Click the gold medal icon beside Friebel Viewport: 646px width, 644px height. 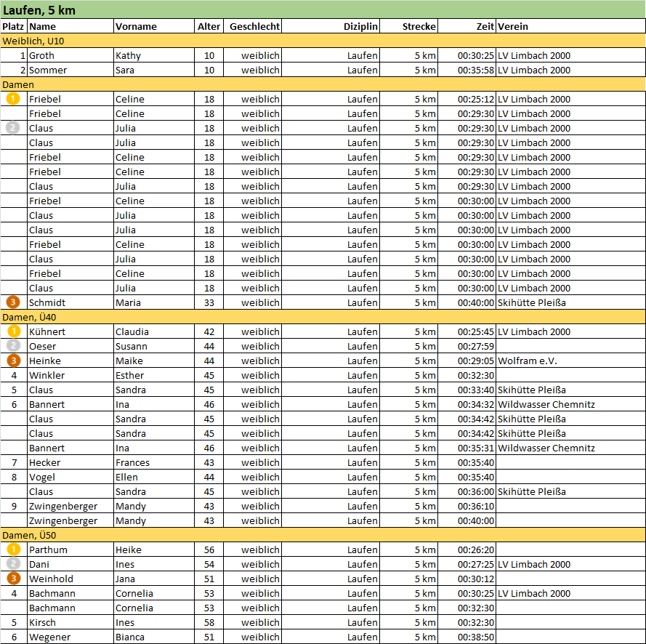pyautogui.click(x=12, y=99)
